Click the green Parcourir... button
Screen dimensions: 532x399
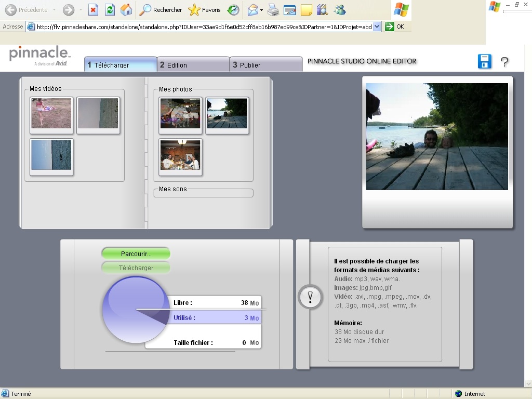coord(136,254)
